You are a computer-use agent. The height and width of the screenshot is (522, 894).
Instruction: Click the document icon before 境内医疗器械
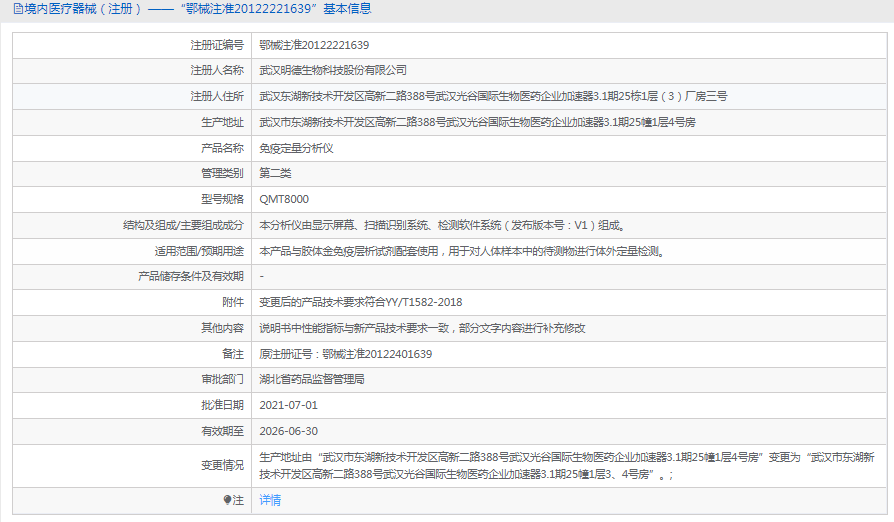point(18,9)
